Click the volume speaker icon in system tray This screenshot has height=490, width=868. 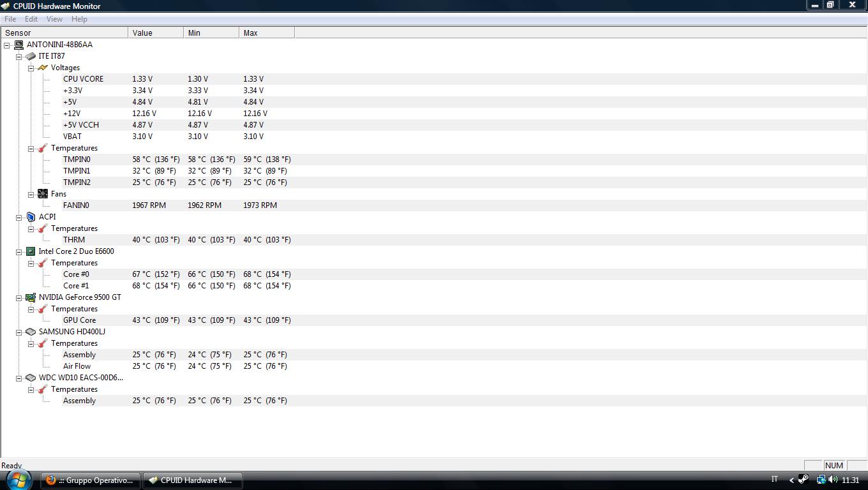click(833, 480)
